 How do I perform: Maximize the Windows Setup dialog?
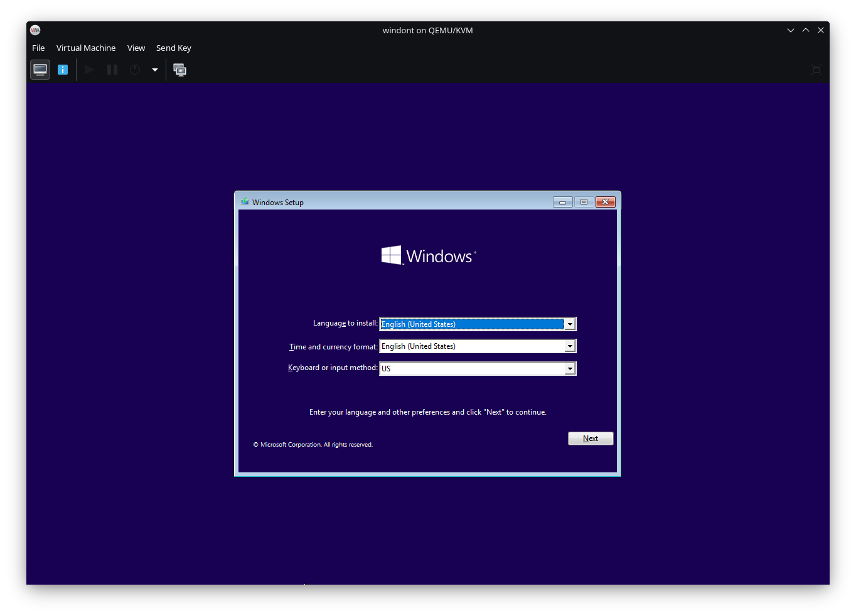point(584,202)
